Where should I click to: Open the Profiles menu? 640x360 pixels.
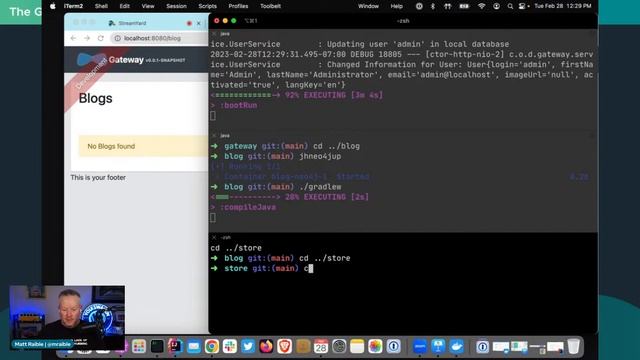(x=238, y=6)
